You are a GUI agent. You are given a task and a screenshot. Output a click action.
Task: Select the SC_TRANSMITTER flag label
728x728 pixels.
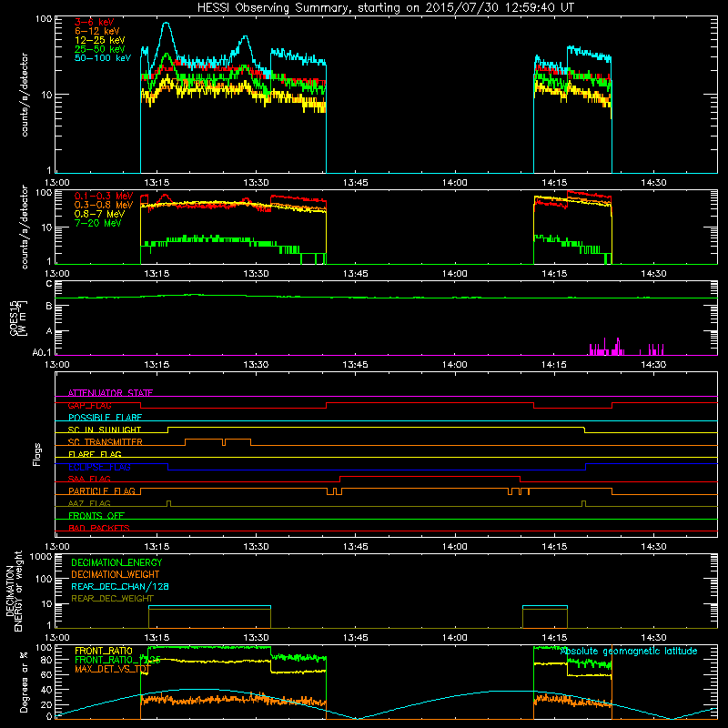tap(106, 442)
